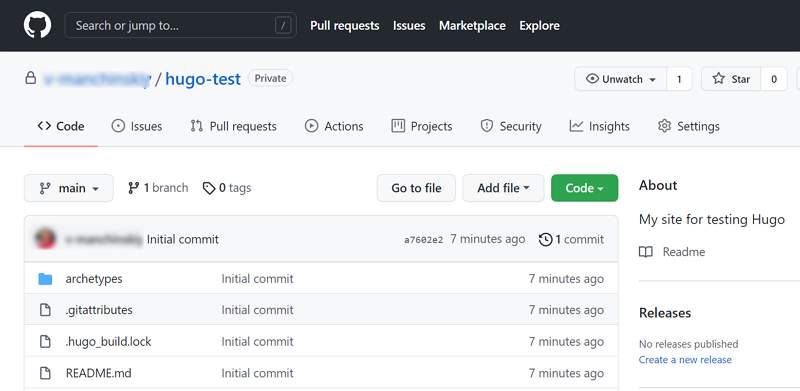Screen dimensions: 800x391
Task: View the stargazers count 0
Action: coord(774,79)
